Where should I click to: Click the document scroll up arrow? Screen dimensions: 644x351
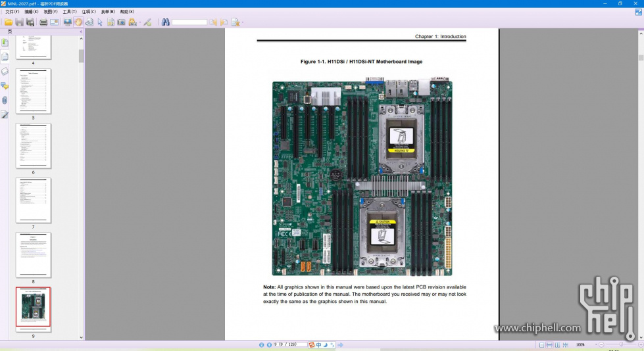click(641, 32)
